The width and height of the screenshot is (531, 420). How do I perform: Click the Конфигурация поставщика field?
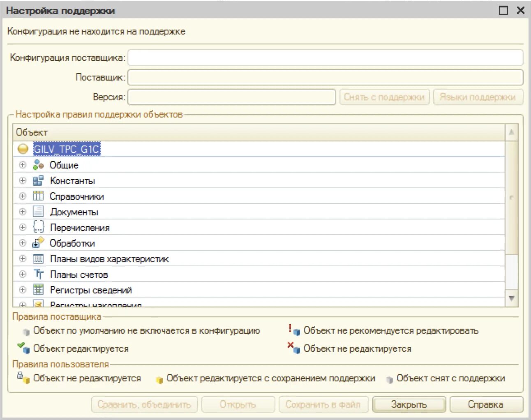click(x=325, y=58)
